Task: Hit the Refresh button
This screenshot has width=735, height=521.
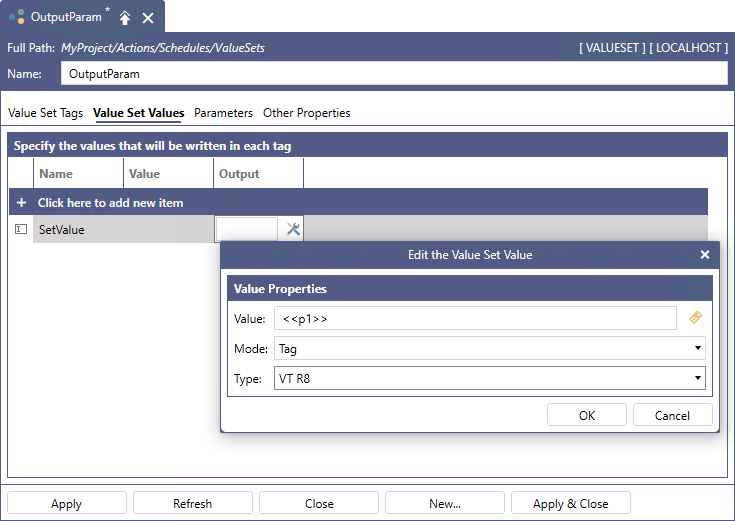Action: pyautogui.click(x=192, y=503)
